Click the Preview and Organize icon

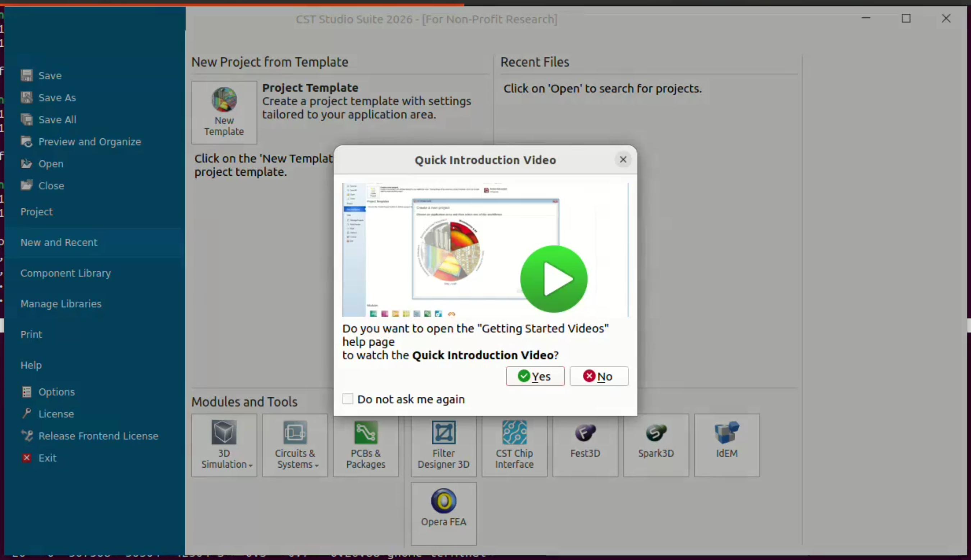(27, 142)
